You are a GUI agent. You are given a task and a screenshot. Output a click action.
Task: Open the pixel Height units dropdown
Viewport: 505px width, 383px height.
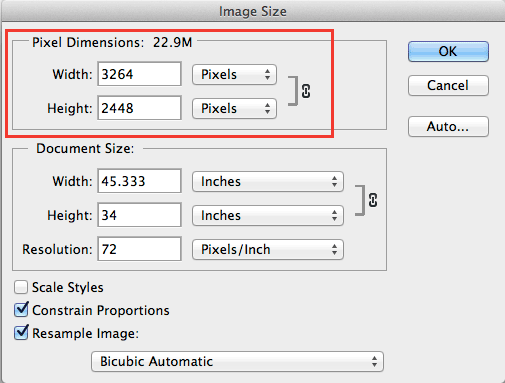[x=234, y=108]
